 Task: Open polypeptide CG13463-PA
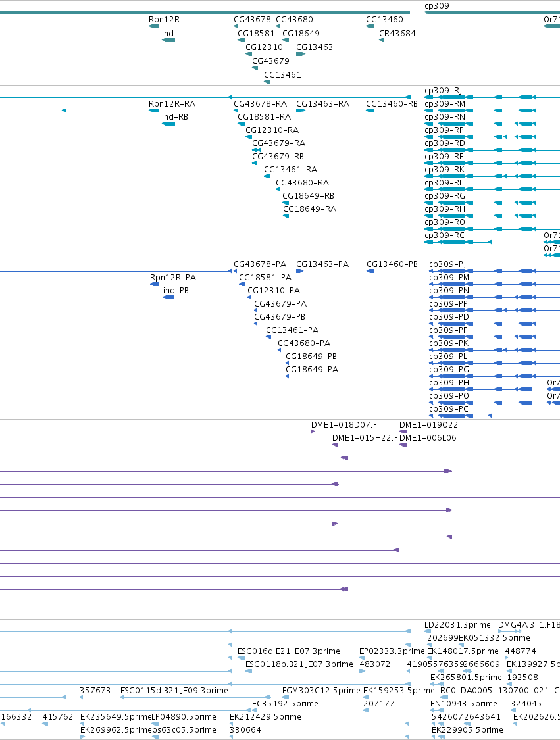[x=322, y=264]
